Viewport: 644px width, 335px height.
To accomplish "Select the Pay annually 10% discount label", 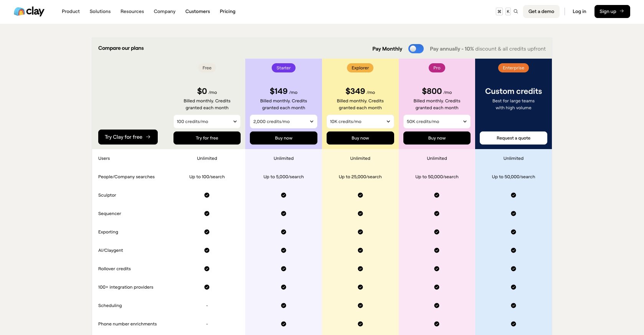I will click(x=488, y=49).
